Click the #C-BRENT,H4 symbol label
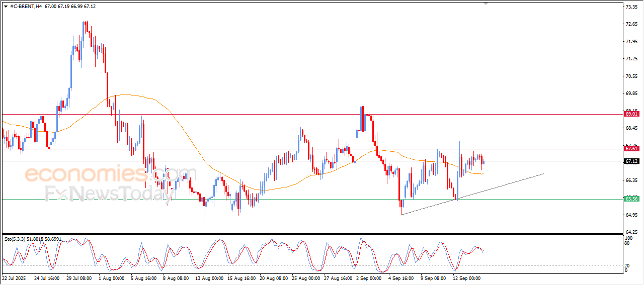 [26, 7]
